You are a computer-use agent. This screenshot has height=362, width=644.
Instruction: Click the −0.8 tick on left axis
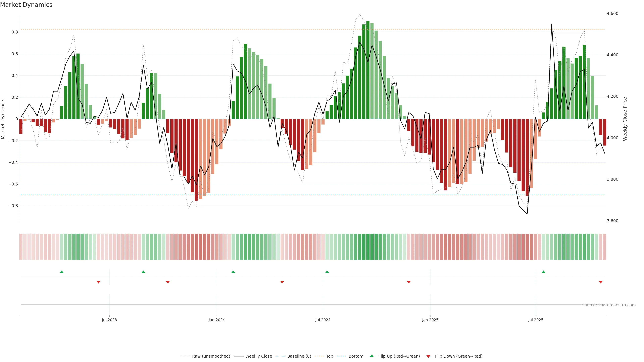13,206
